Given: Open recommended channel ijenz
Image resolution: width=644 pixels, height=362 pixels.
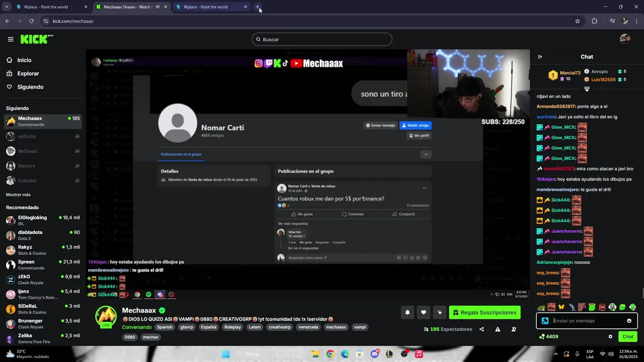Looking at the screenshot, I should (43, 294).
